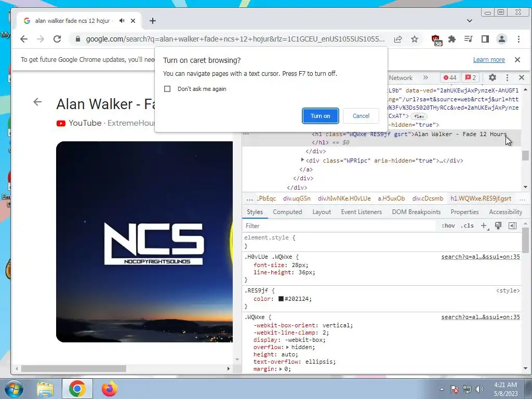532x399 pixels.
Task: Add a new style rule plus icon
Action: 484,226
